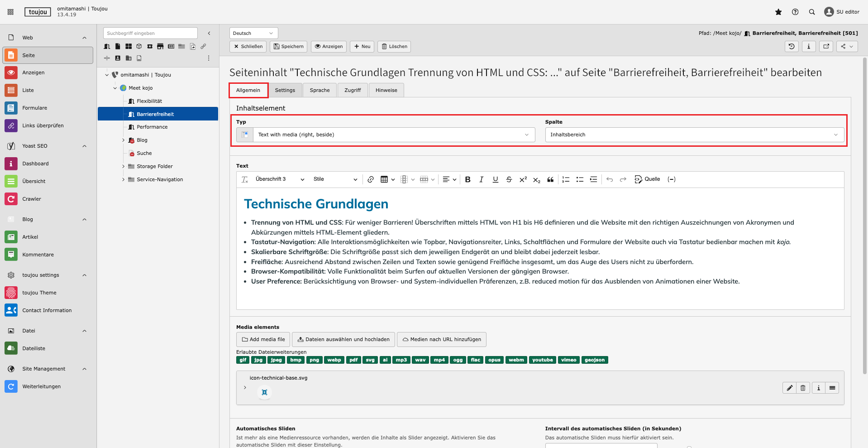
Task: Open the Crawler module icon in sidebar
Action: click(11, 199)
